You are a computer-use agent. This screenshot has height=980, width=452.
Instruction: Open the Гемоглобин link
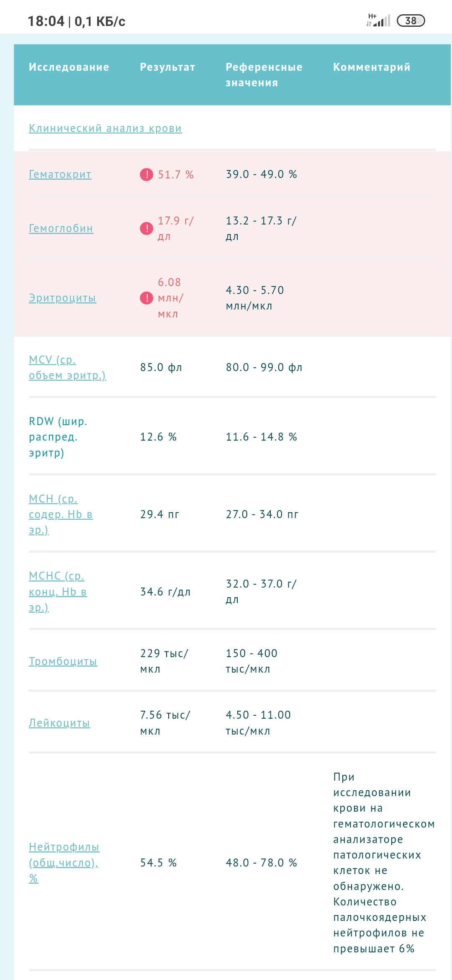tap(61, 228)
